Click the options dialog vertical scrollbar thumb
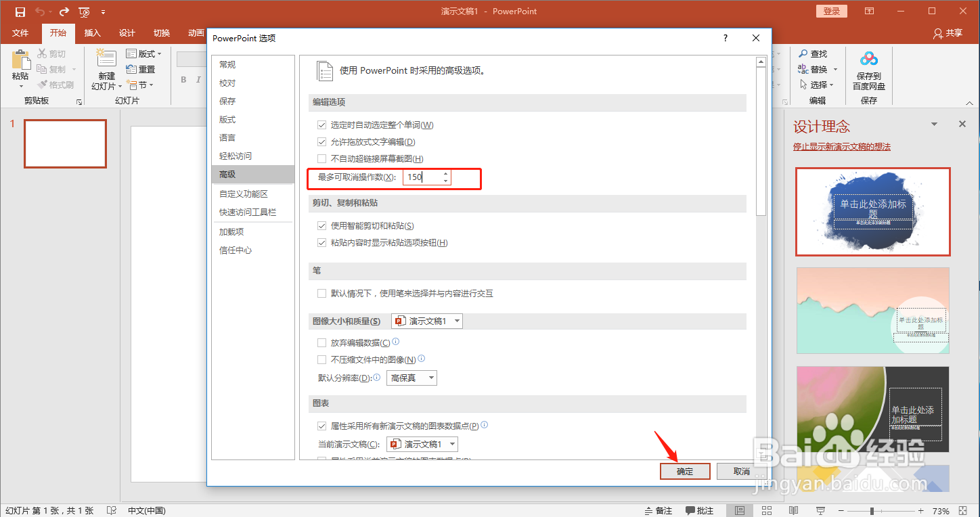The image size is (980, 517). click(761, 141)
